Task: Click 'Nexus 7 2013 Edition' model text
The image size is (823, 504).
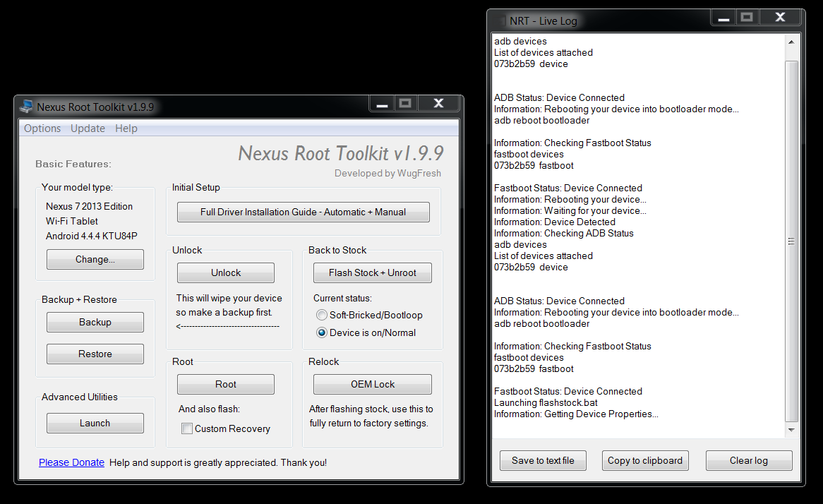Action: (89, 206)
